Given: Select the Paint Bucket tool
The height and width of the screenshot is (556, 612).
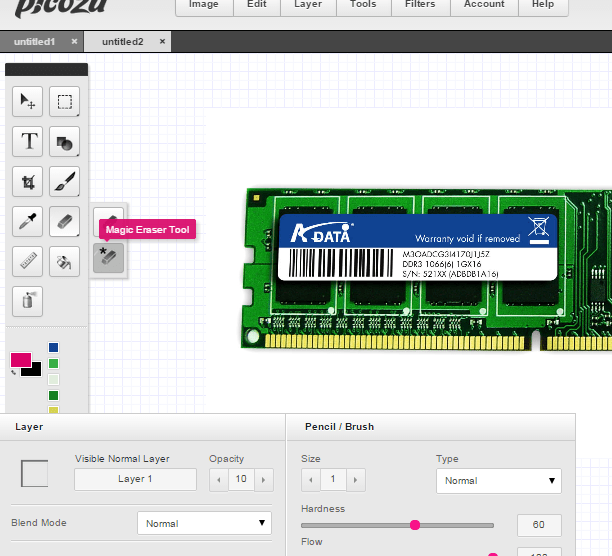Looking at the screenshot, I should point(64,261).
